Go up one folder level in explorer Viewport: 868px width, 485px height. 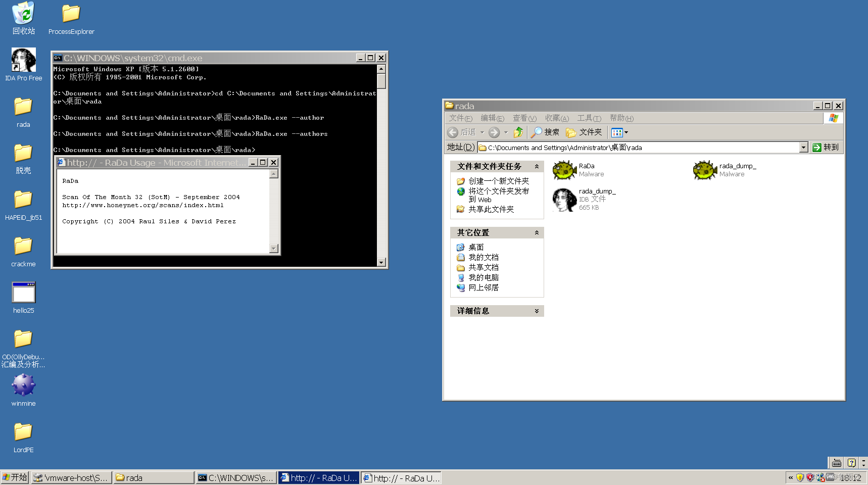tap(518, 132)
